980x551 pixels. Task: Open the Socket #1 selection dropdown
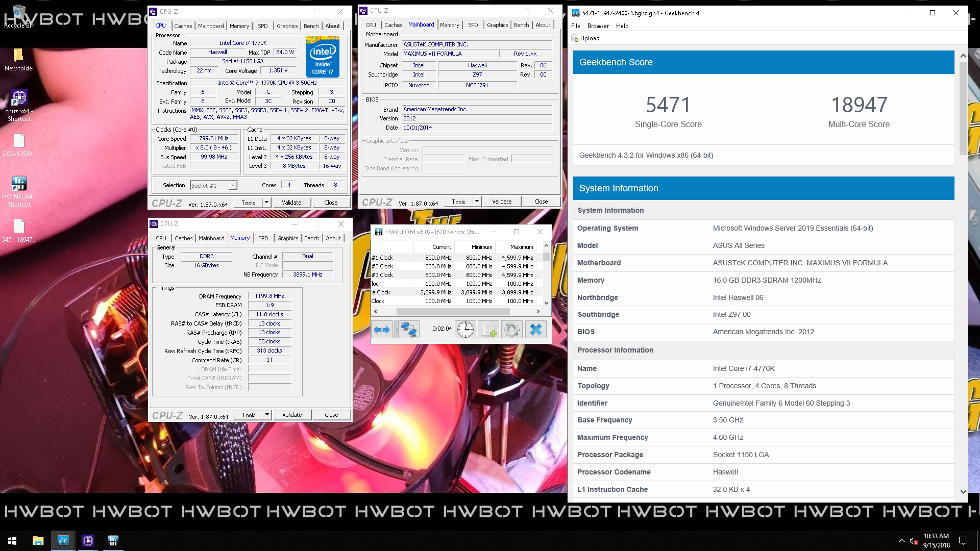click(213, 186)
